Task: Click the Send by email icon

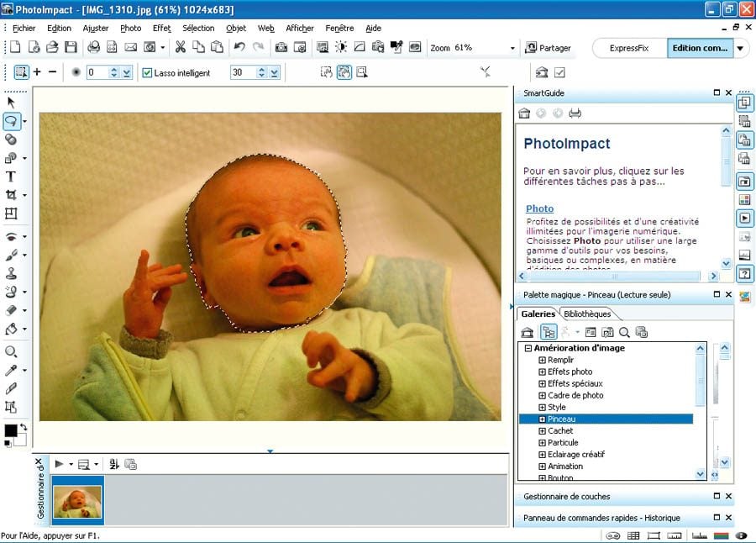Action: coord(131,47)
